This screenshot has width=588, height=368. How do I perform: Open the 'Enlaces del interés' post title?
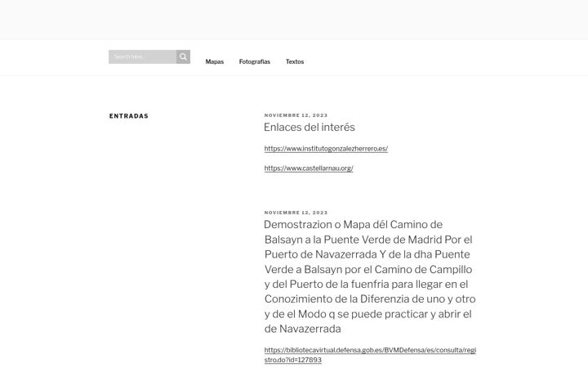coord(310,128)
